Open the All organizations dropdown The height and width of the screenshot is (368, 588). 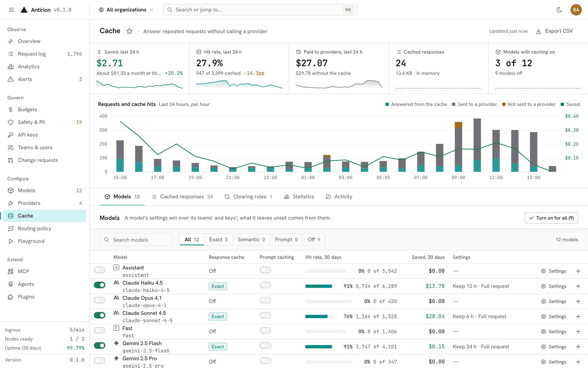point(126,10)
